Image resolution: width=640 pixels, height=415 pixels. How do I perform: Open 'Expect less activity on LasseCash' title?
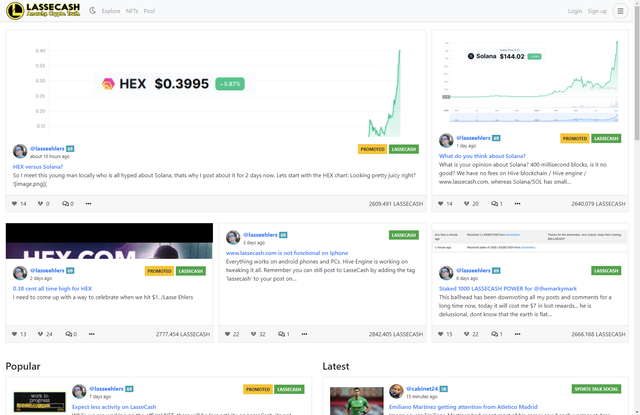(114, 407)
